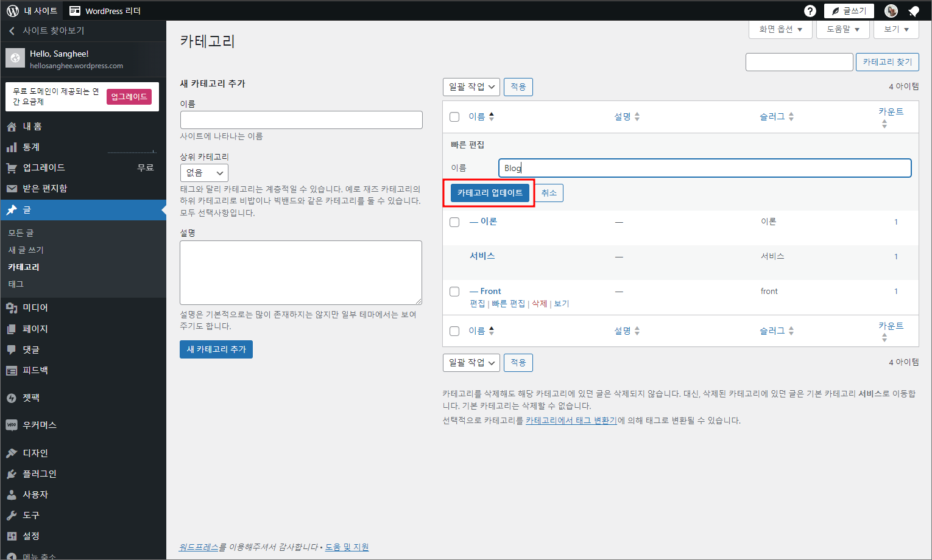Screen dimensions: 932x560
Task: Open the 도구 wrench icon
Action: [12, 515]
